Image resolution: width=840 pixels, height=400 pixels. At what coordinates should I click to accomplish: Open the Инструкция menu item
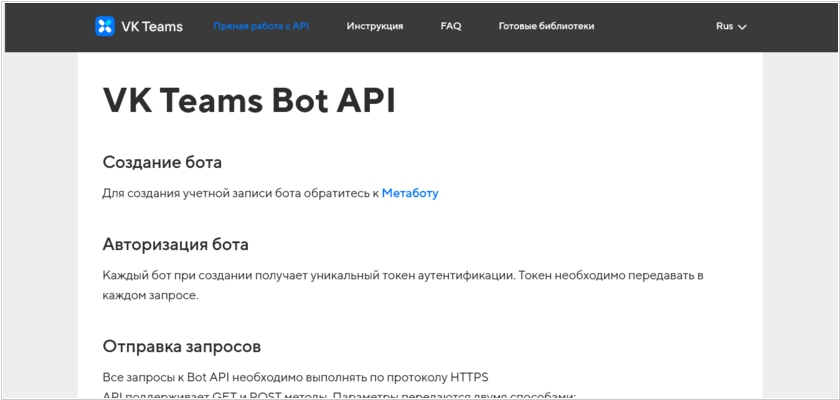[374, 26]
